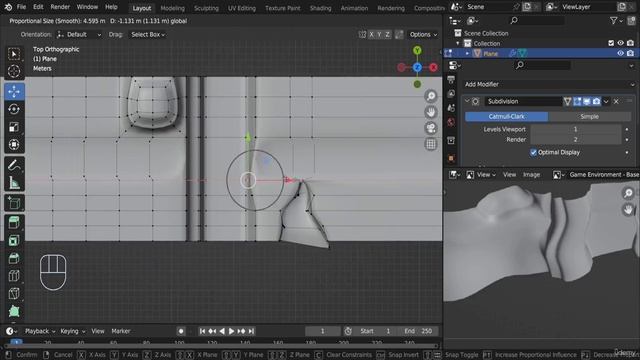Select Catmull-Clark subdivision type

pos(507,116)
